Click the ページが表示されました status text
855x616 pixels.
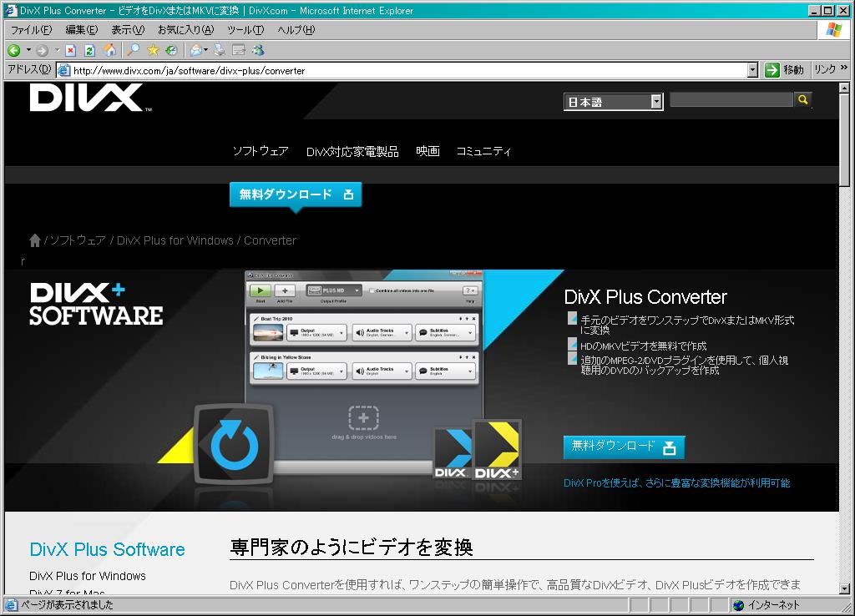tap(67, 605)
